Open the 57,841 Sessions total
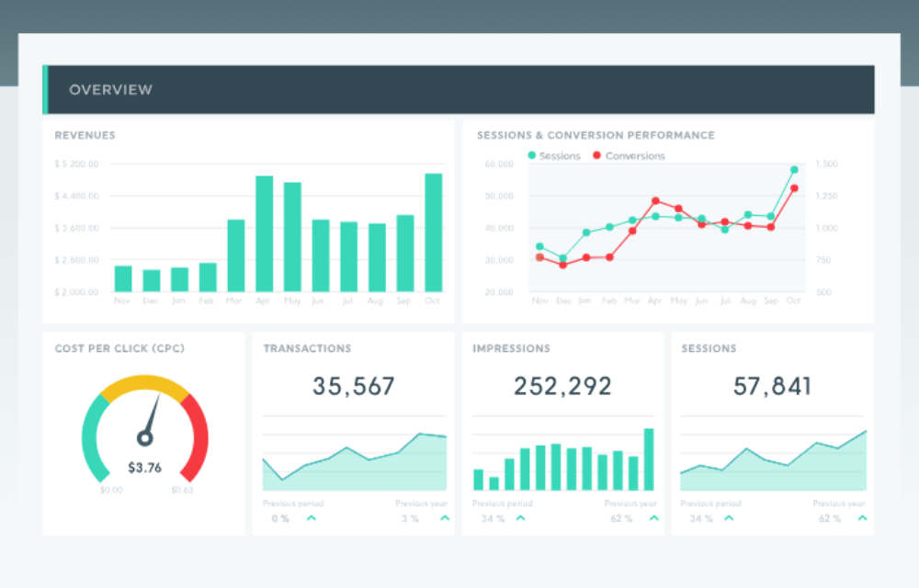The image size is (919, 588). point(772,387)
